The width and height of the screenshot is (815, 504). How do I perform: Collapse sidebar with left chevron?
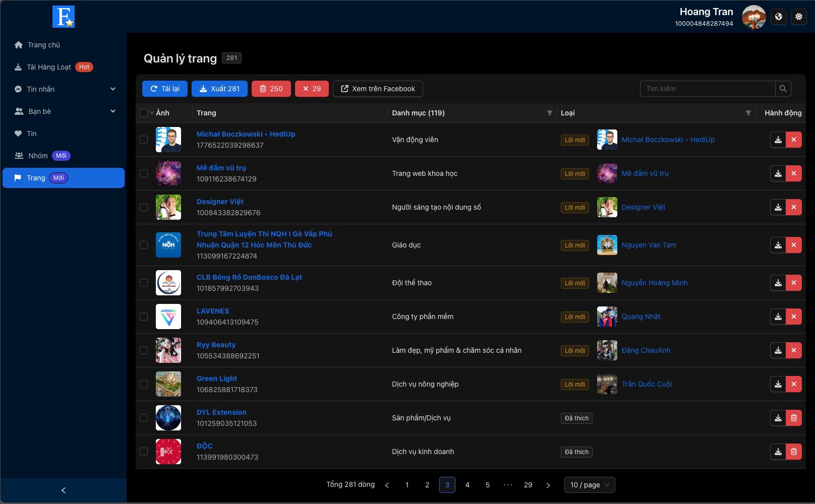point(64,490)
